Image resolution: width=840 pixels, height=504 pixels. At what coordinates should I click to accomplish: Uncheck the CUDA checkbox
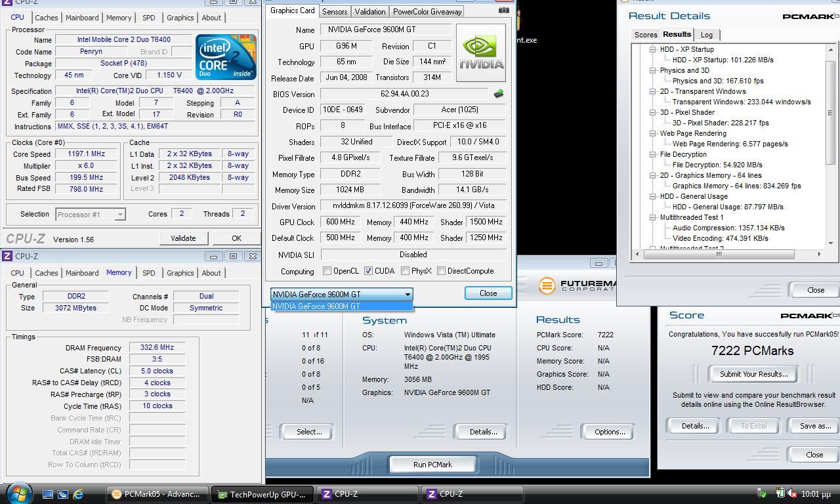click(368, 271)
